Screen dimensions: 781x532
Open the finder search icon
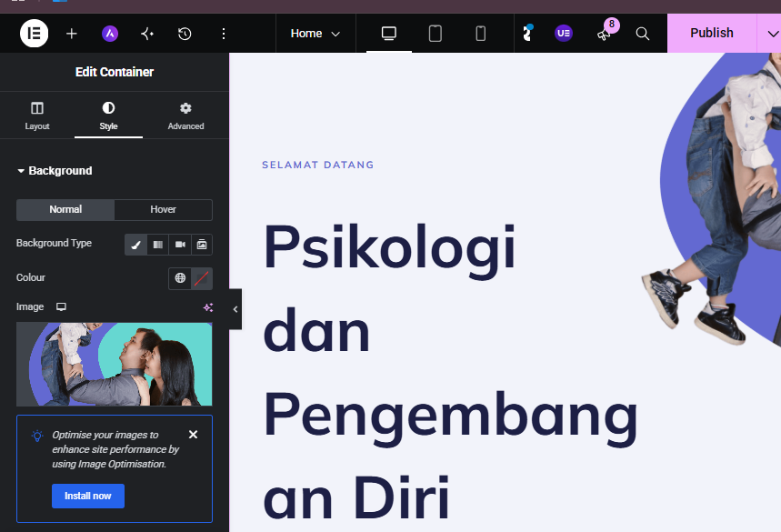(x=643, y=34)
